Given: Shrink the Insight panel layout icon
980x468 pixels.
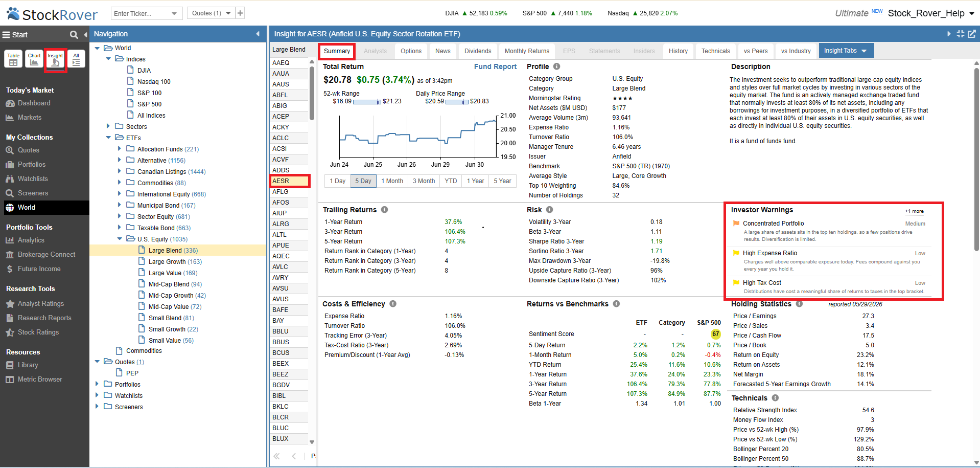Looking at the screenshot, I should coord(961,34).
